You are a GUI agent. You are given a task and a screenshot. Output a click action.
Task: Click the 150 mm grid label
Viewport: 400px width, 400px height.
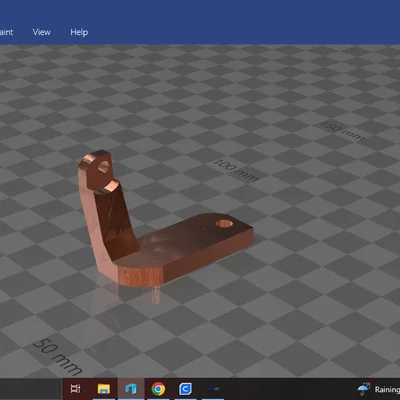coord(342,131)
